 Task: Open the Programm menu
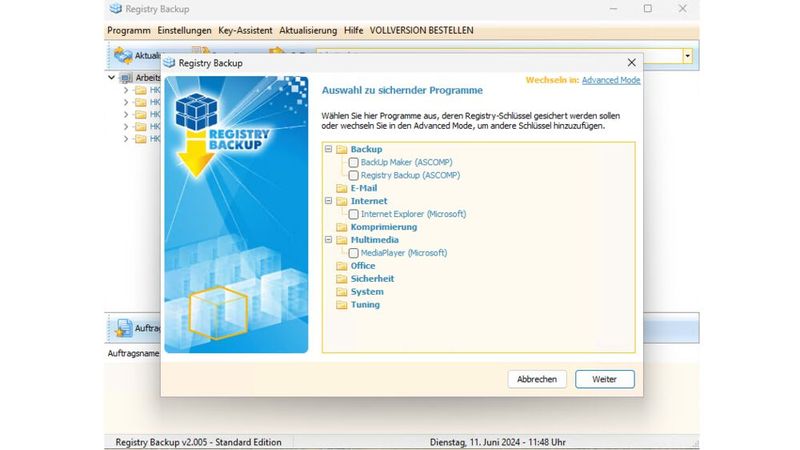click(129, 31)
